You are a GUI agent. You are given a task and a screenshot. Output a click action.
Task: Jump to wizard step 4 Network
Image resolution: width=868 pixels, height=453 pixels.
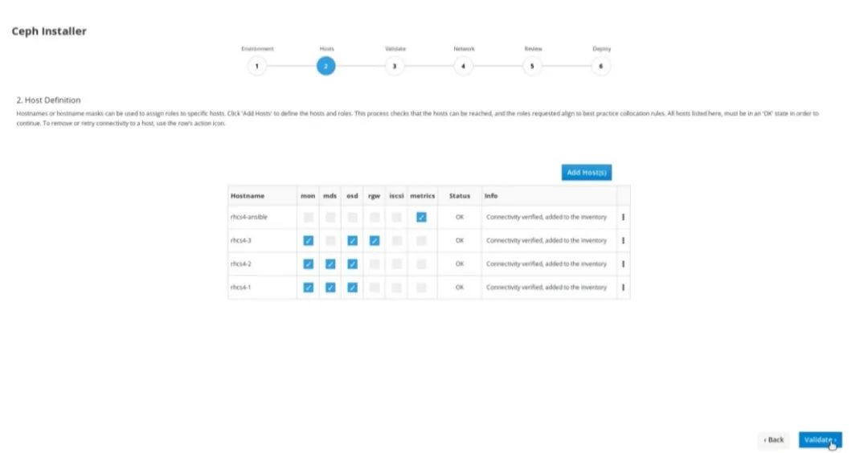click(464, 66)
